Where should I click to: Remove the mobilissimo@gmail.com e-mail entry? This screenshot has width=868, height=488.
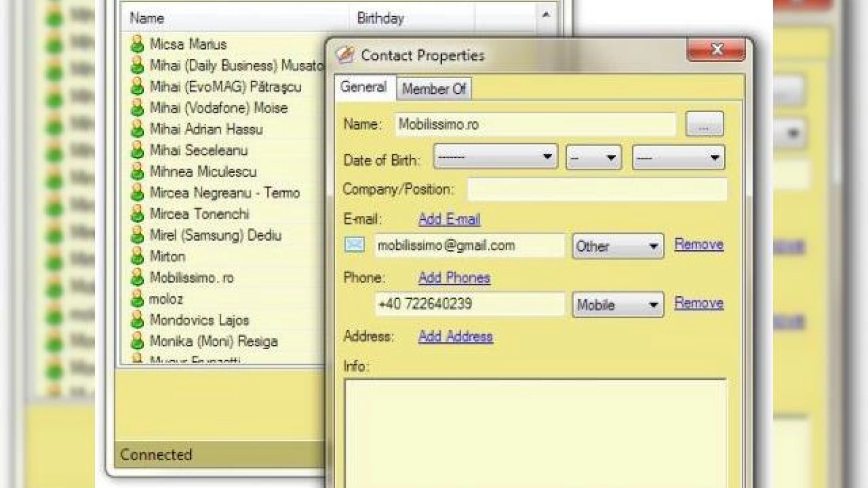(x=699, y=245)
